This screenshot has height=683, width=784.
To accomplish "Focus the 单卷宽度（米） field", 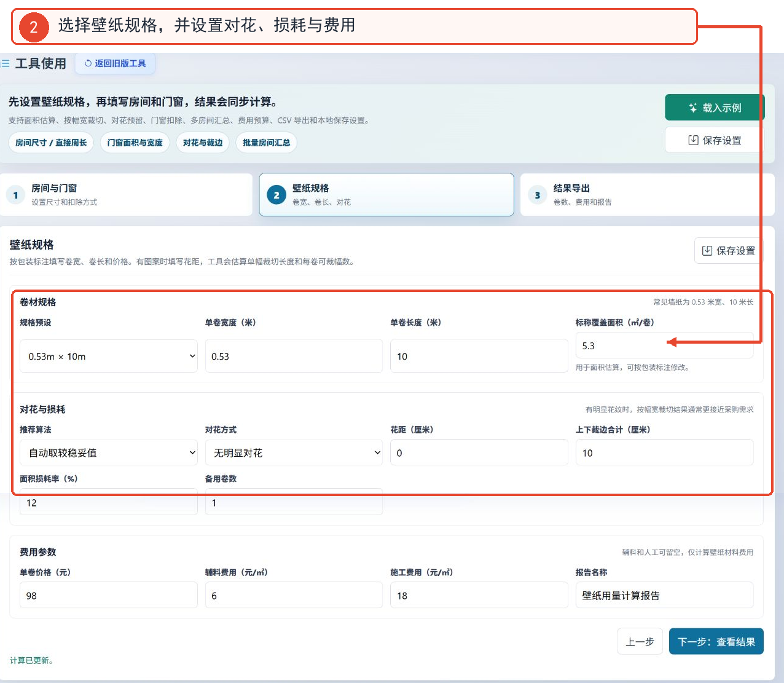I will [294, 356].
